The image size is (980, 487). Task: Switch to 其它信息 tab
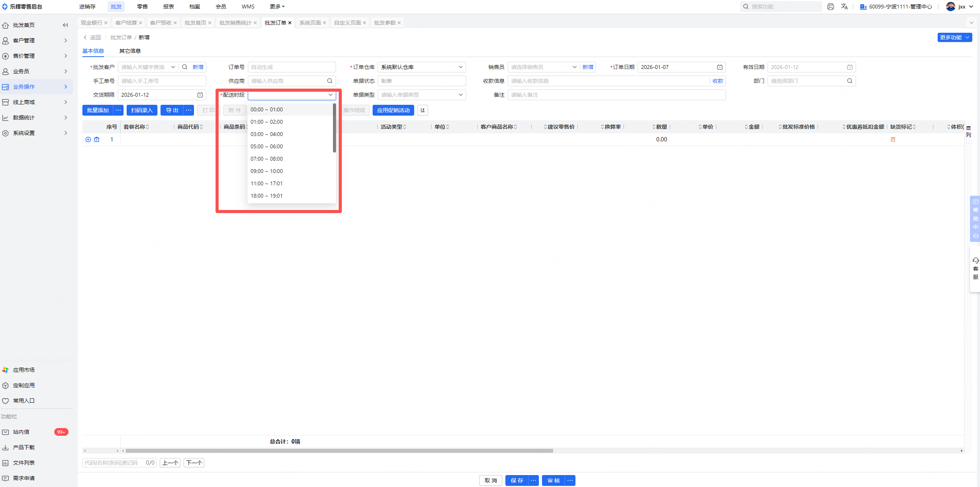coord(130,51)
